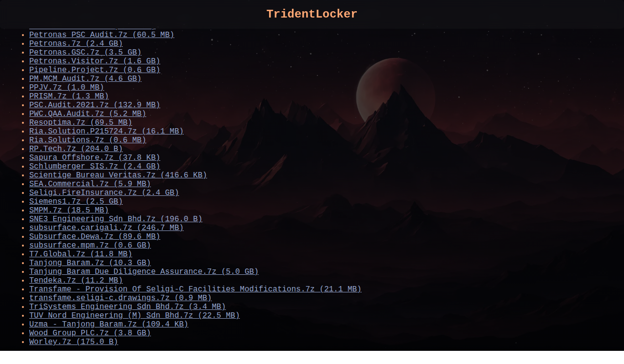Click the PRISM.7z file link
624x364 pixels.
coord(69,96)
